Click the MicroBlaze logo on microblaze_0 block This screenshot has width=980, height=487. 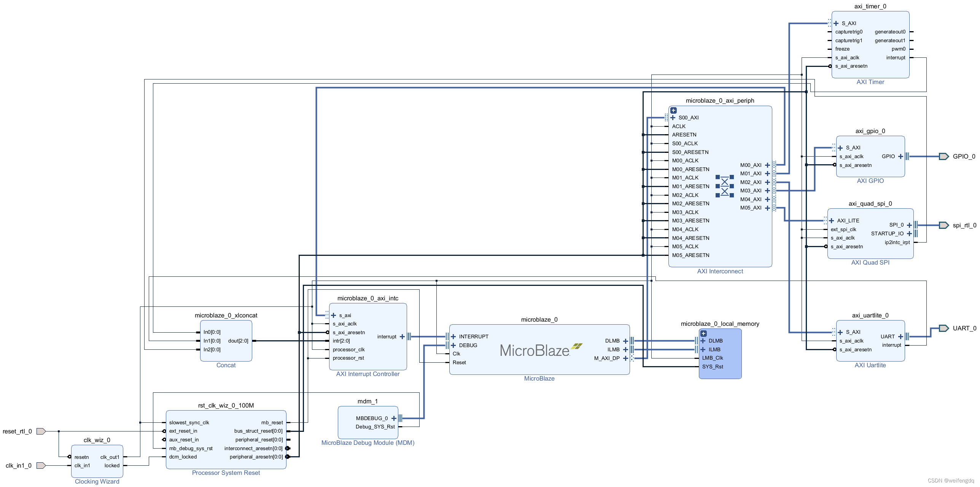click(x=540, y=350)
